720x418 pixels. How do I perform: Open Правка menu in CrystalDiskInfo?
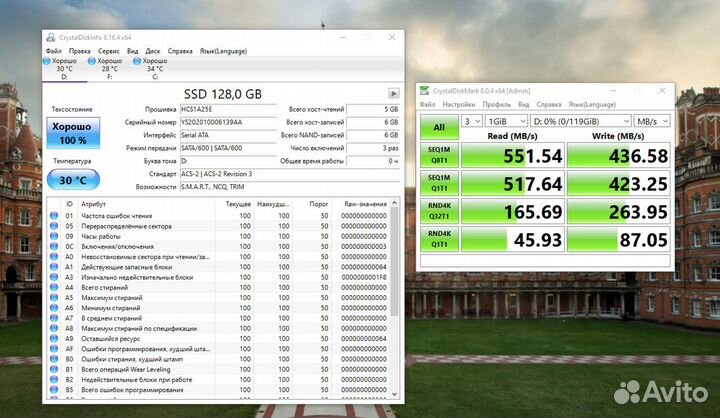79,51
